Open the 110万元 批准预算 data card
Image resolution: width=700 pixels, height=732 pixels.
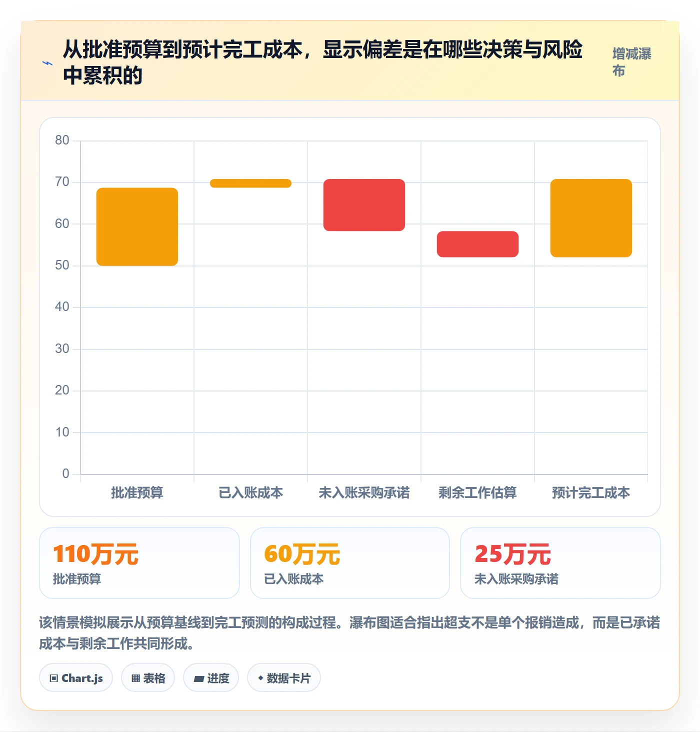pyautogui.click(x=139, y=563)
